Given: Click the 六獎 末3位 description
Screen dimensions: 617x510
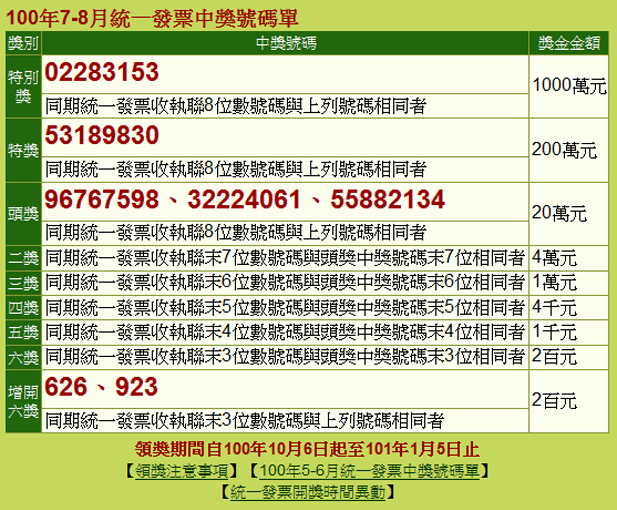Looking at the screenshot, I should (x=285, y=357).
